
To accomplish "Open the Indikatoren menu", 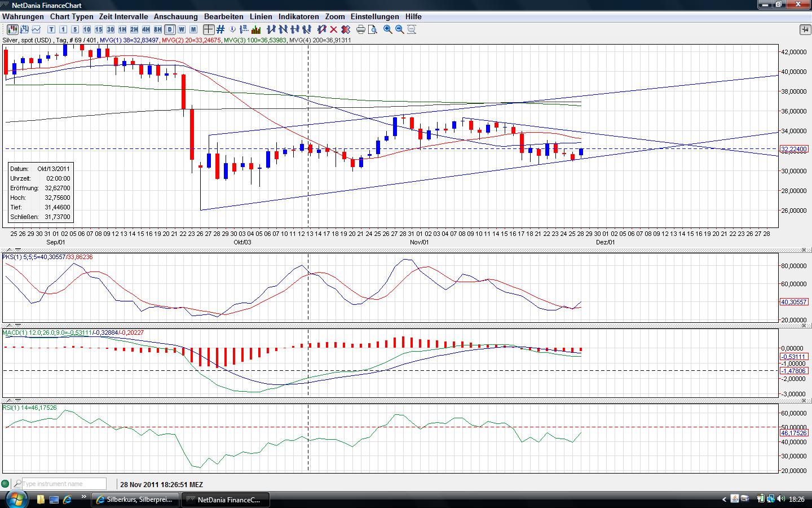I will point(298,16).
